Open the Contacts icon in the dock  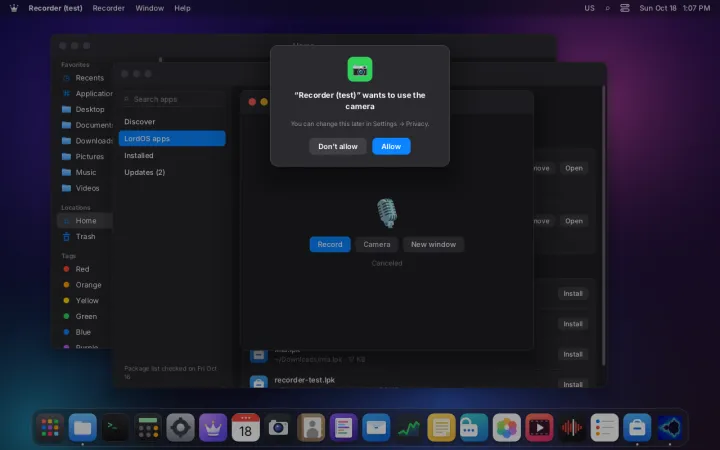pos(311,428)
